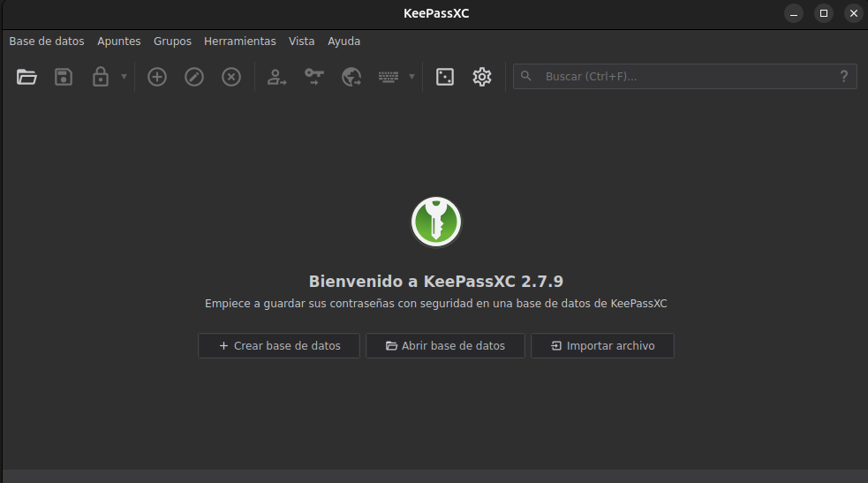
Task: Open settings with the gear icon
Action: [482, 77]
